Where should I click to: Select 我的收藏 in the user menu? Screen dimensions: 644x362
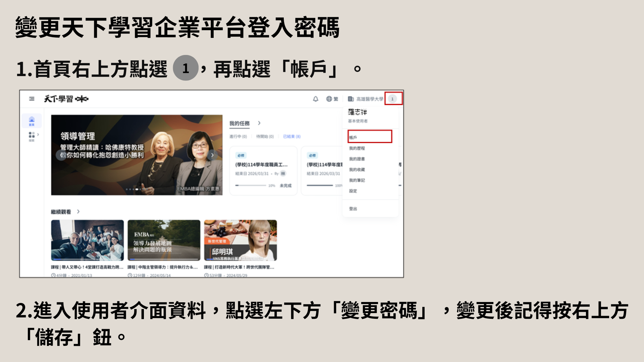[x=357, y=170]
